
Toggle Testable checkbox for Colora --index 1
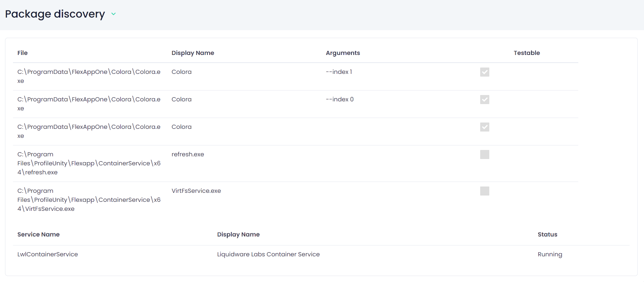pos(484,72)
